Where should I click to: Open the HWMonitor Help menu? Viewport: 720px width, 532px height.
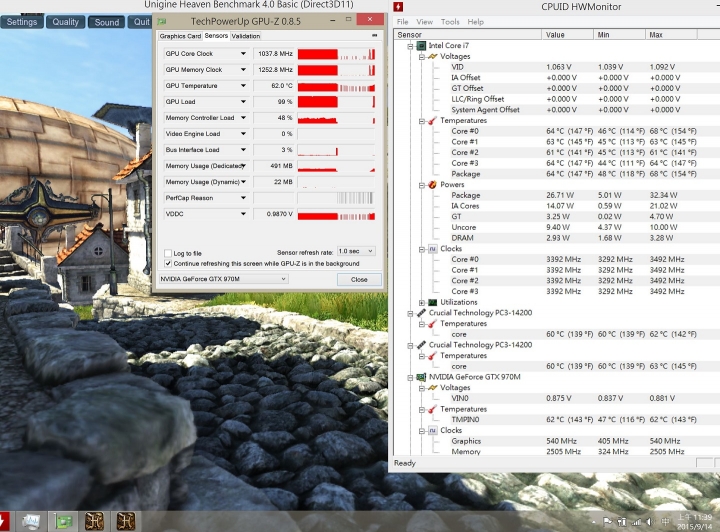coord(475,22)
